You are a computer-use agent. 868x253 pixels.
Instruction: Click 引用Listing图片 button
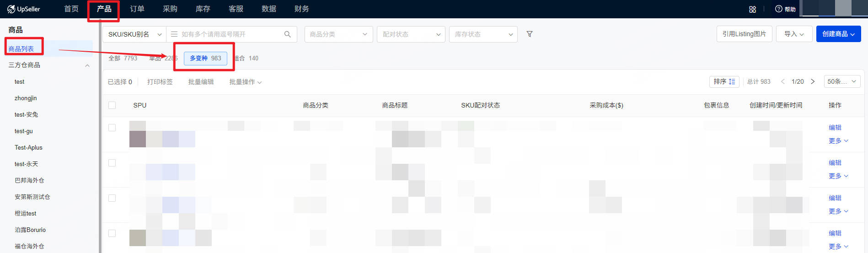pos(744,34)
